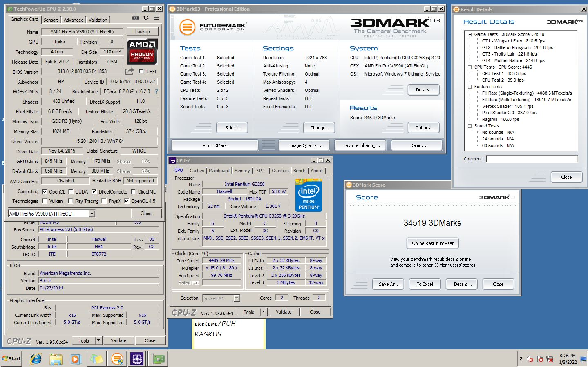Open Windows Media Player taskbar icon

76,359
